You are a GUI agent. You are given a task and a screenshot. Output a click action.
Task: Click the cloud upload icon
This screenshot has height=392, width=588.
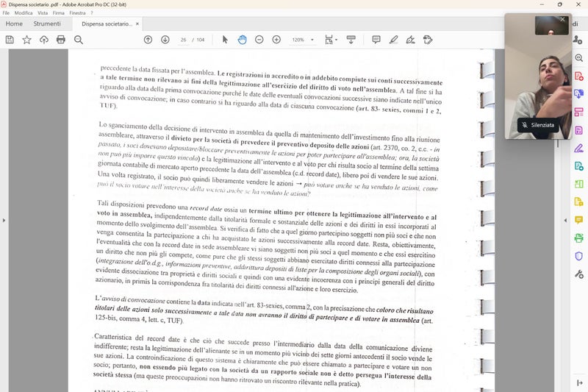[44, 40]
